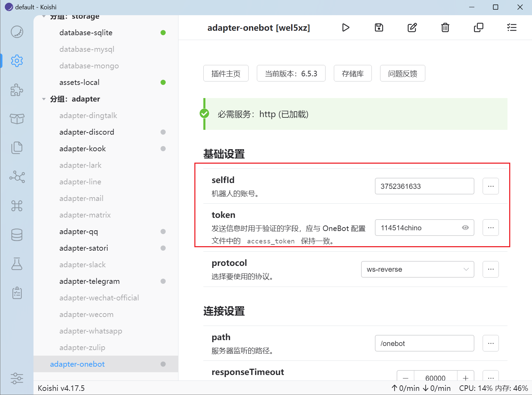Image resolution: width=532 pixels, height=395 pixels.
Task: Open the logs clipboard icon in sidebar
Action: 17,293
